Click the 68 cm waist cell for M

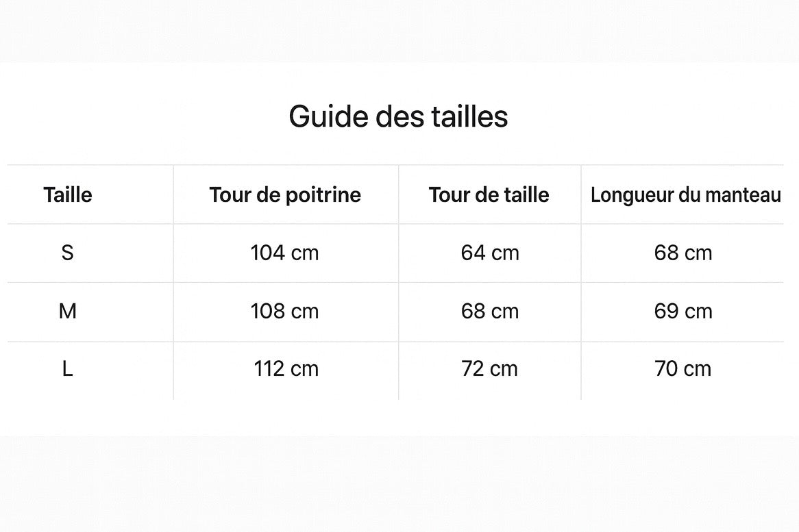(490, 312)
